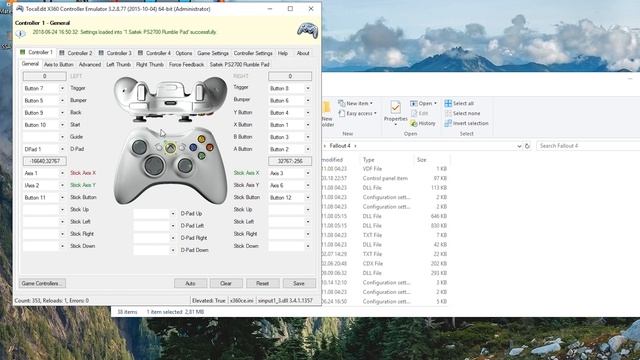This screenshot has height=360, width=640.
Task: Click the info icon beside the status message
Action: pos(20,33)
